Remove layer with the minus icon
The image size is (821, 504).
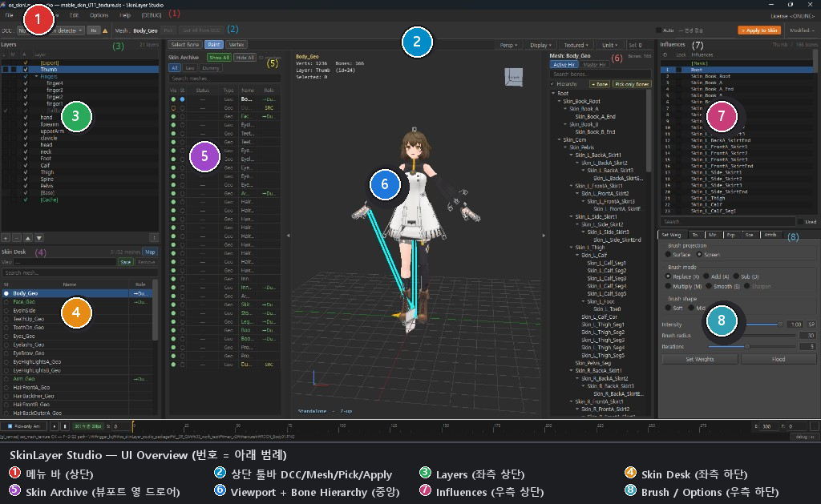pos(17,238)
